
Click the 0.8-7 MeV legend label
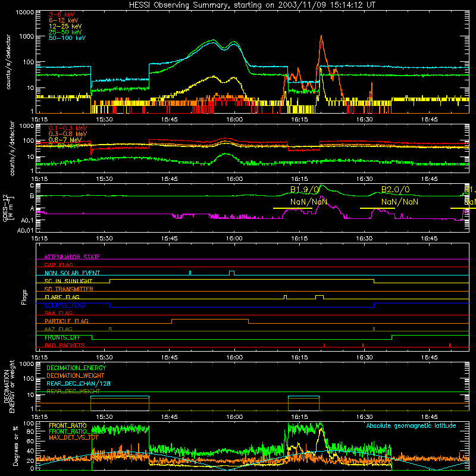[x=65, y=140]
